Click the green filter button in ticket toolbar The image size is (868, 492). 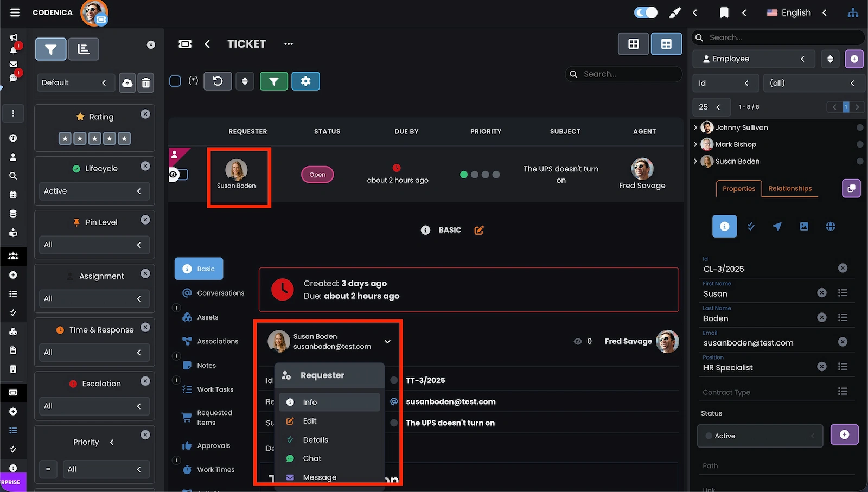(273, 81)
